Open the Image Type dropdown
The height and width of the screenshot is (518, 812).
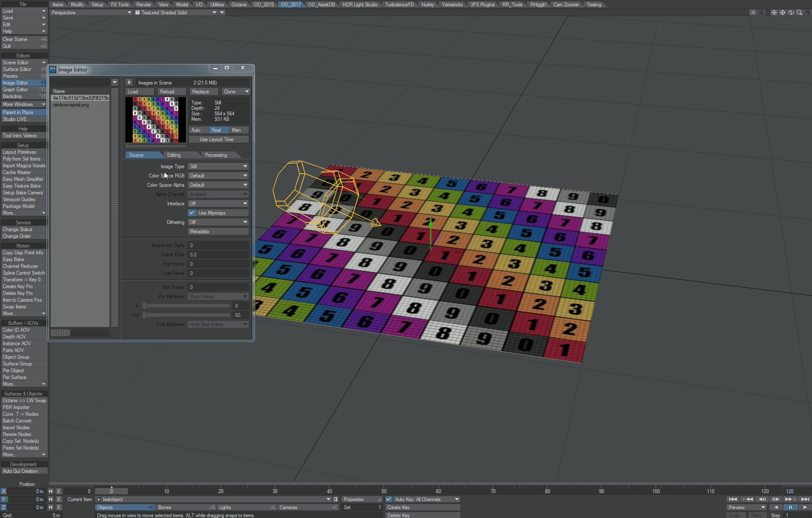(x=218, y=166)
